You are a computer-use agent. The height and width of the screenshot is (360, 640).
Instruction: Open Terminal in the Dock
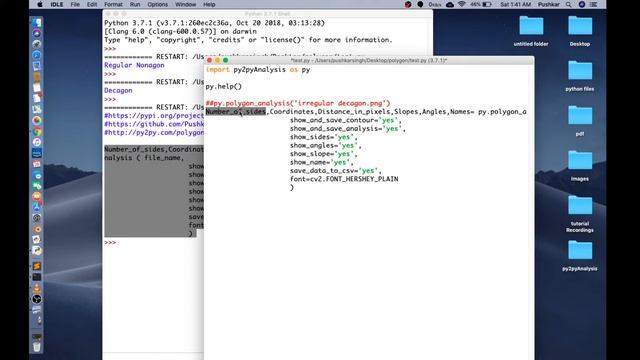coord(37,277)
